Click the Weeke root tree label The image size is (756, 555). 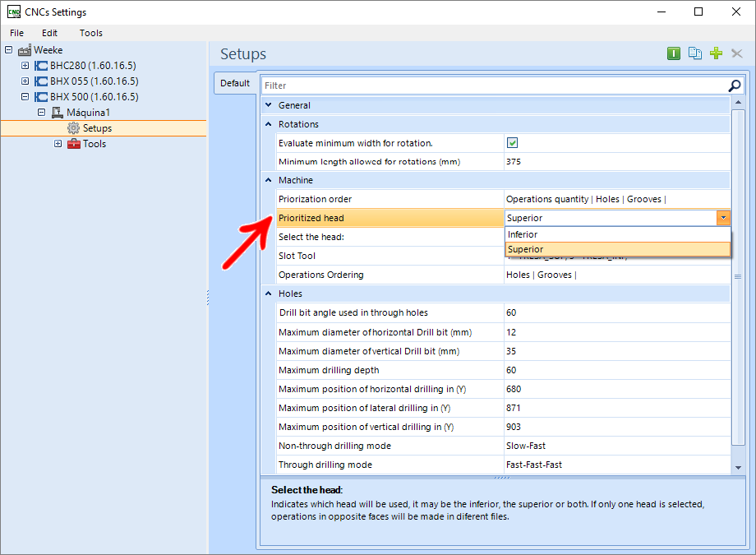pos(48,50)
